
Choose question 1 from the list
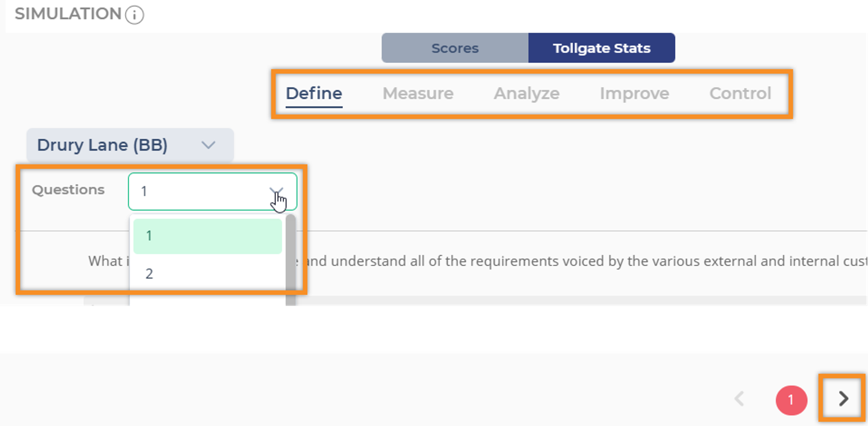click(x=207, y=236)
